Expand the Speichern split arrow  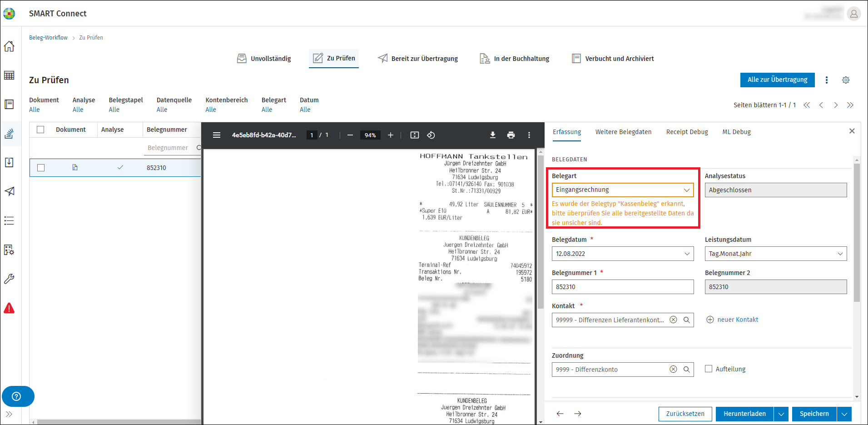(844, 414)
